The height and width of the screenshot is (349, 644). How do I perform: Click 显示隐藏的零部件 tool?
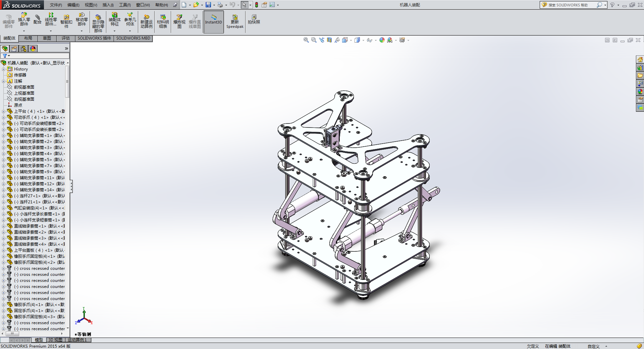[98, 23]
